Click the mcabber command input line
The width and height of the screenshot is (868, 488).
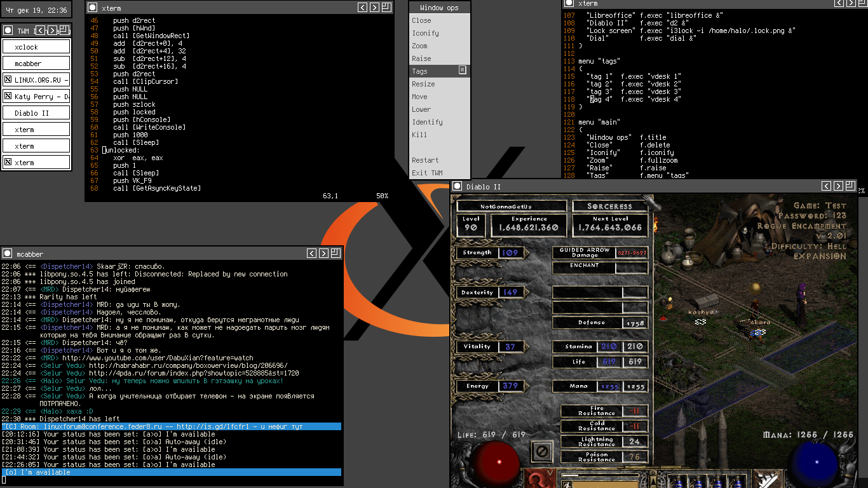pos(172,480)
